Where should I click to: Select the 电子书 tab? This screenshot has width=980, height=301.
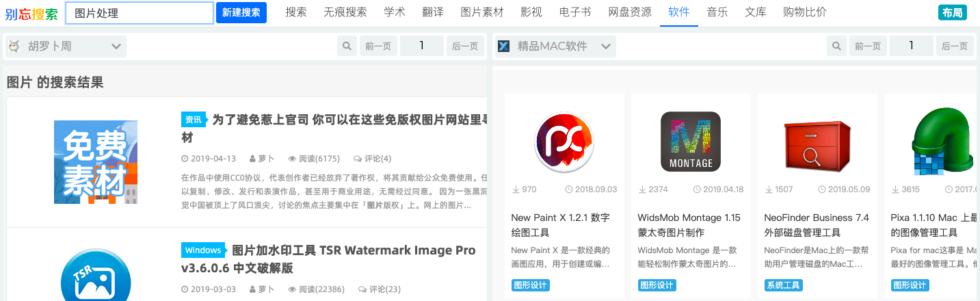[575, 12]
